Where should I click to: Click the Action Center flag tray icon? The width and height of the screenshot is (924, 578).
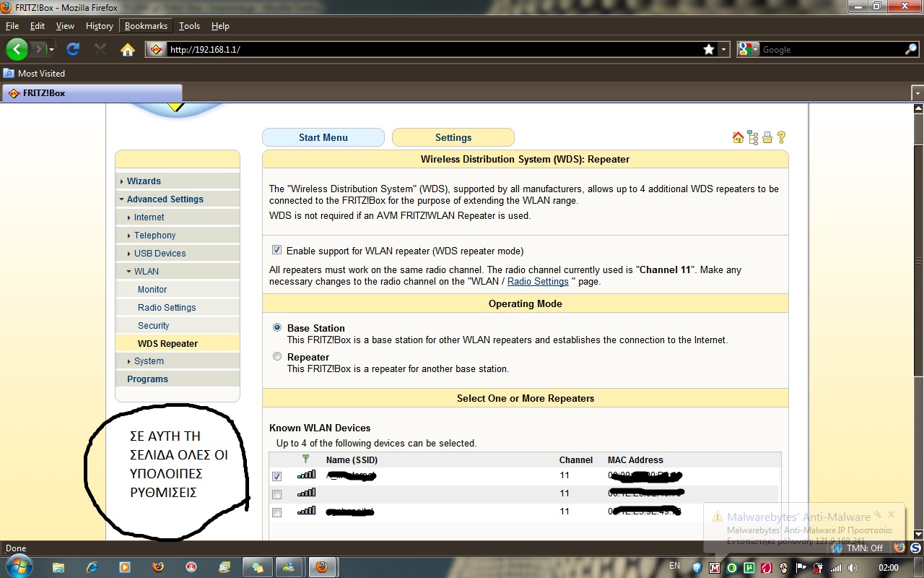(801, 567)
